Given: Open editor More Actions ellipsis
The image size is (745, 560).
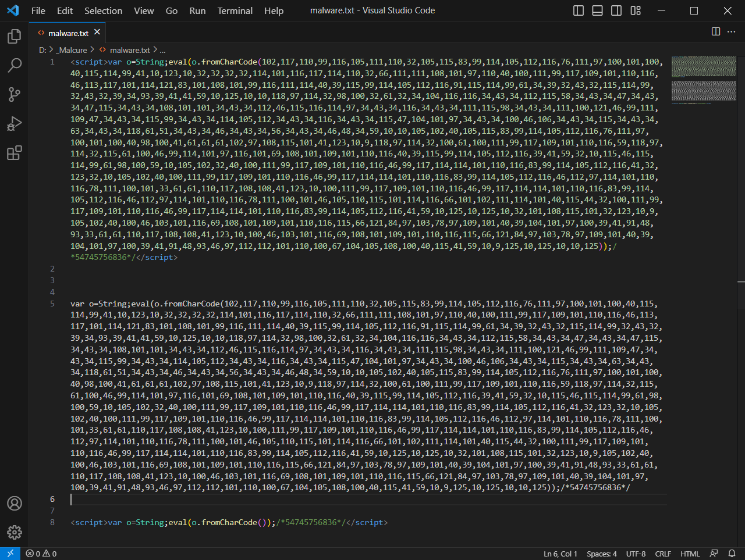Looking at the screenshot, I should click(732, 31).
